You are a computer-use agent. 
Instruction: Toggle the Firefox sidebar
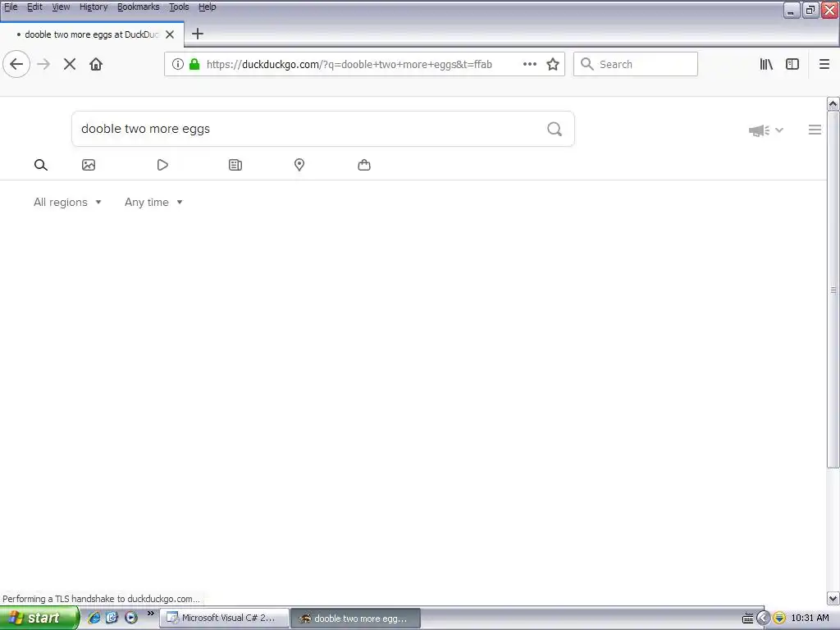[792, 64]
